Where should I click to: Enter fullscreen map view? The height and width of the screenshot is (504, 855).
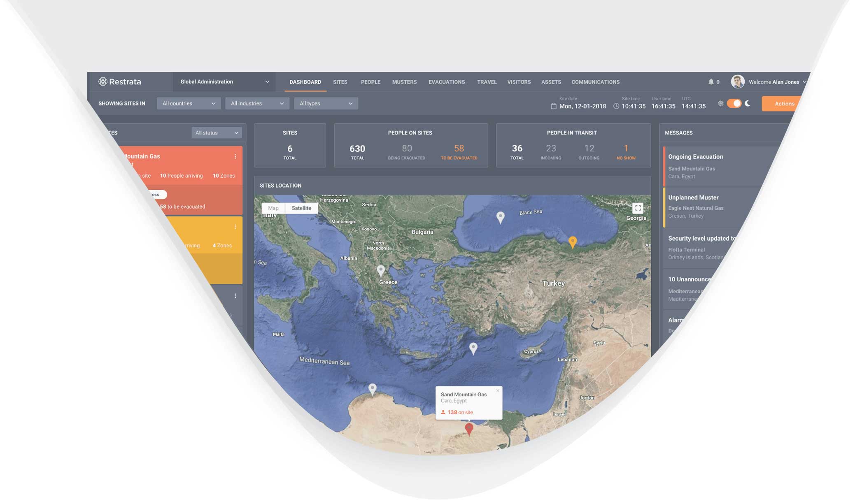pyautogui.click(x=638, y=208)
